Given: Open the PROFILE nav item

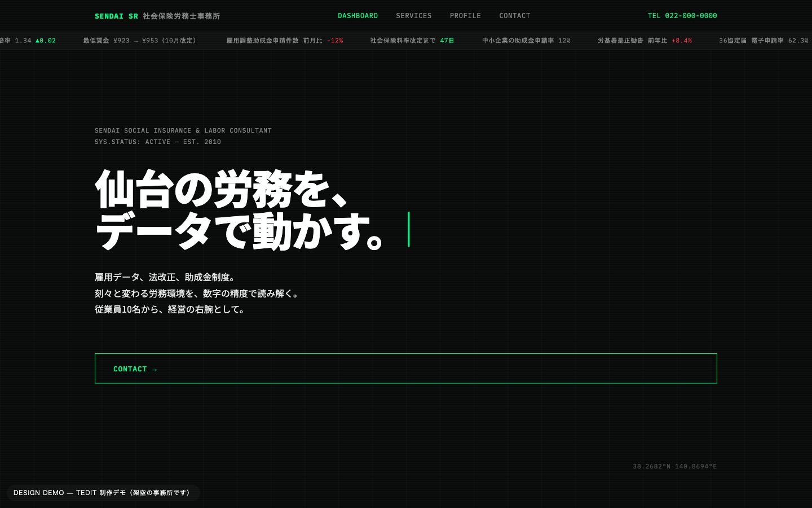Looking at the screenshot, I should pos(465,16).
